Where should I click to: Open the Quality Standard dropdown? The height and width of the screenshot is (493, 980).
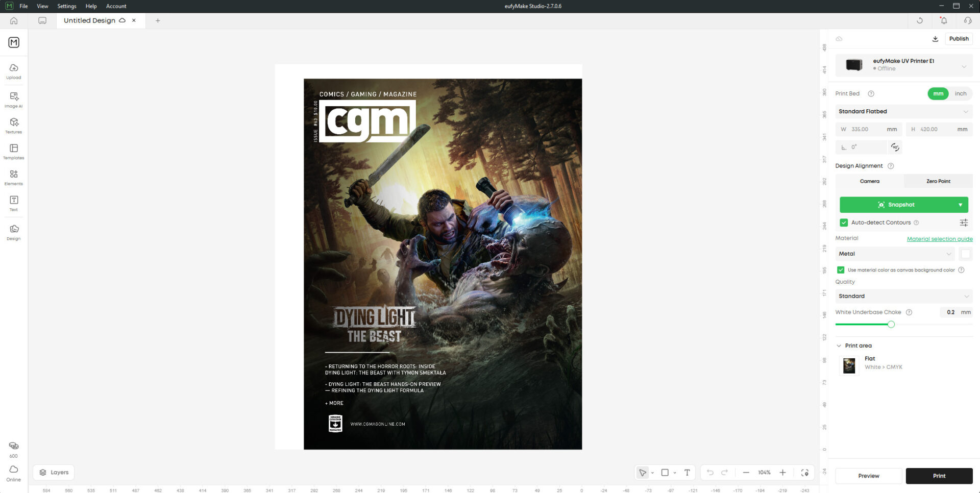903,296
